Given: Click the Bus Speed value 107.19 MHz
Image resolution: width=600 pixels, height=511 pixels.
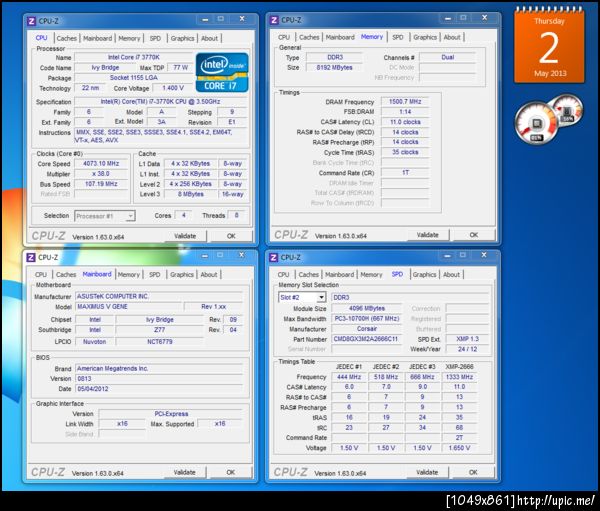Looking at the screenshot, I should (101, 184).
